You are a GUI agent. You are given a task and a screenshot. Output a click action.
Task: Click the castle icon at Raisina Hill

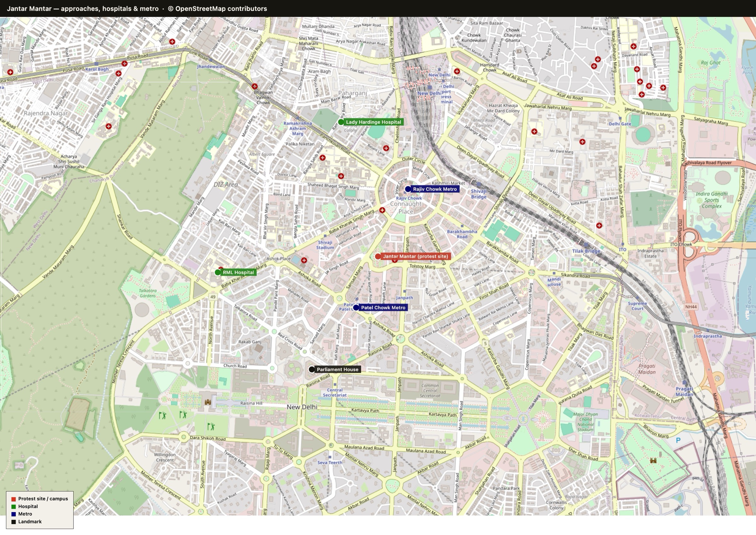(208, 402)
